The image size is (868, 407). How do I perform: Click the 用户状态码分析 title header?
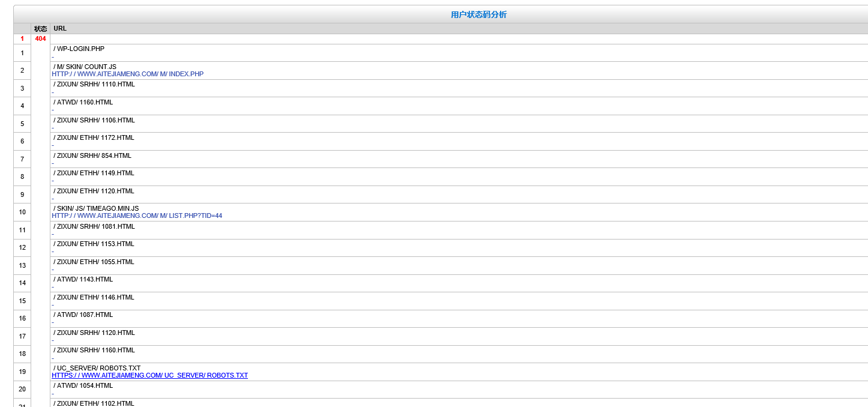[x=478, y=14]
